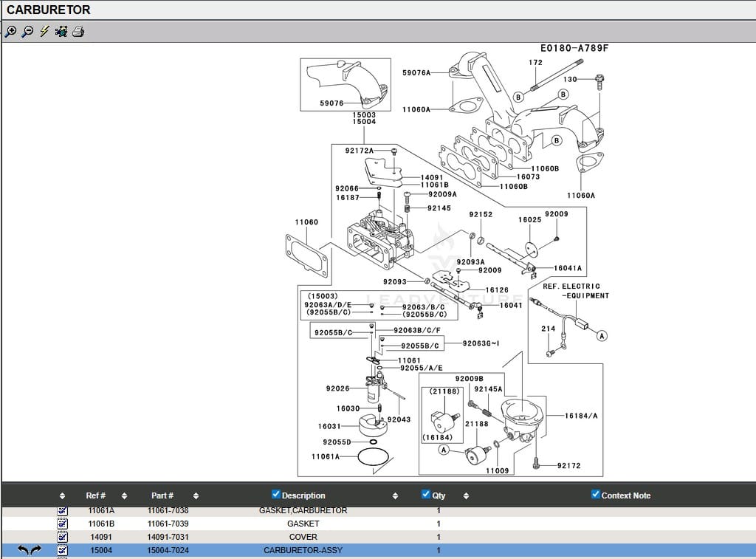Click sort arrows right of Qty header
This screenshot has width=756, height=559.
(x=465, y=496)
